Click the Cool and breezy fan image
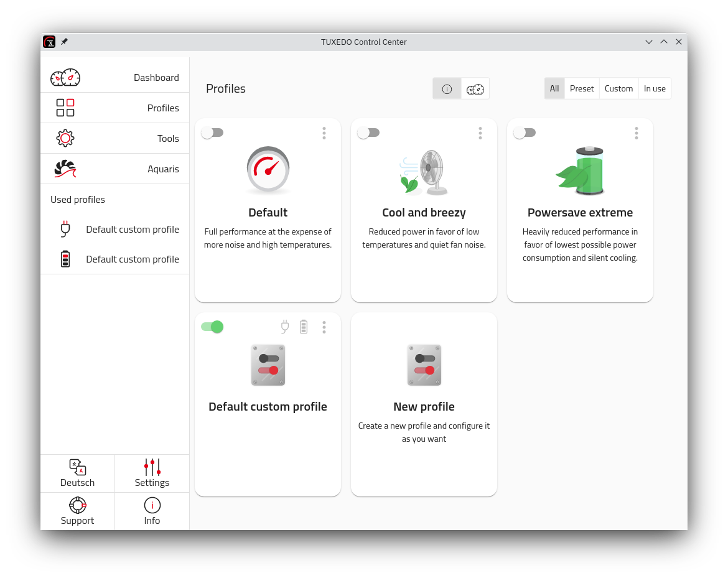The image size is (728, 578). (424, 172)
